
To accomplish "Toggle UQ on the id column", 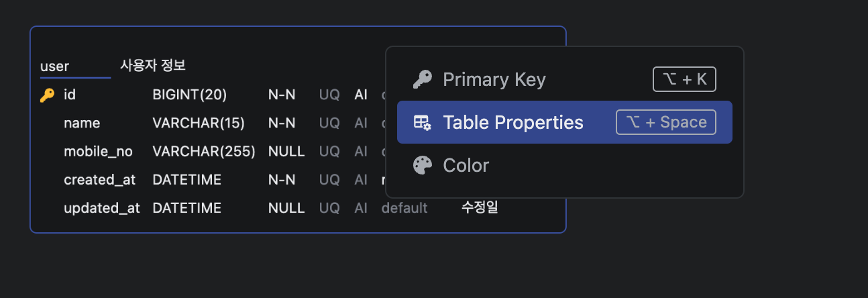I will point(329,95).
